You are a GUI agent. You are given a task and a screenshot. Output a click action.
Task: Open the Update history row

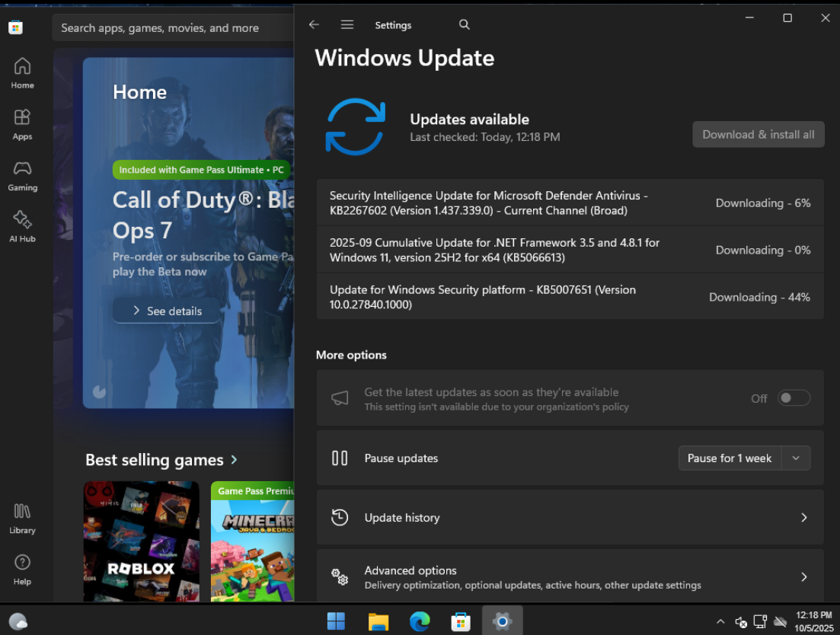coord(570,518)
